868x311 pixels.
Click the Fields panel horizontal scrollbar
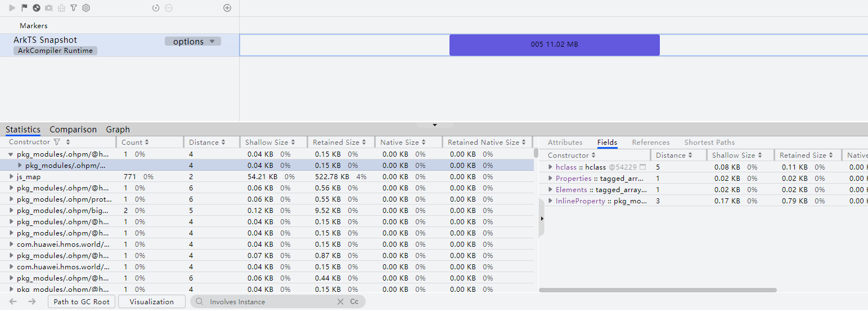[658, 290]
